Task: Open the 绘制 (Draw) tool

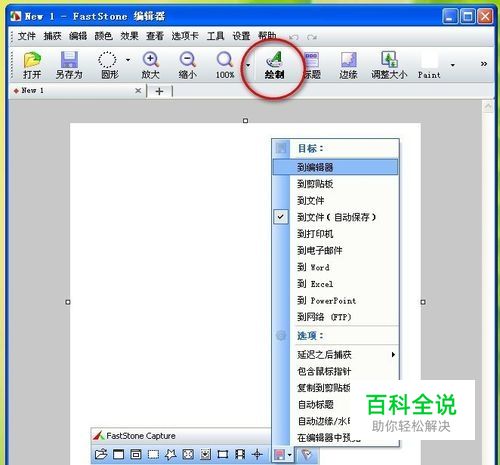Action: click(x=274, y=65)
